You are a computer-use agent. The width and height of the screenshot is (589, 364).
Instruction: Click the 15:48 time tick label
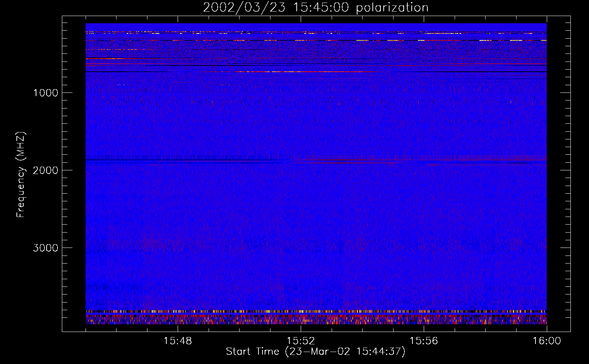tap(178, 341)
